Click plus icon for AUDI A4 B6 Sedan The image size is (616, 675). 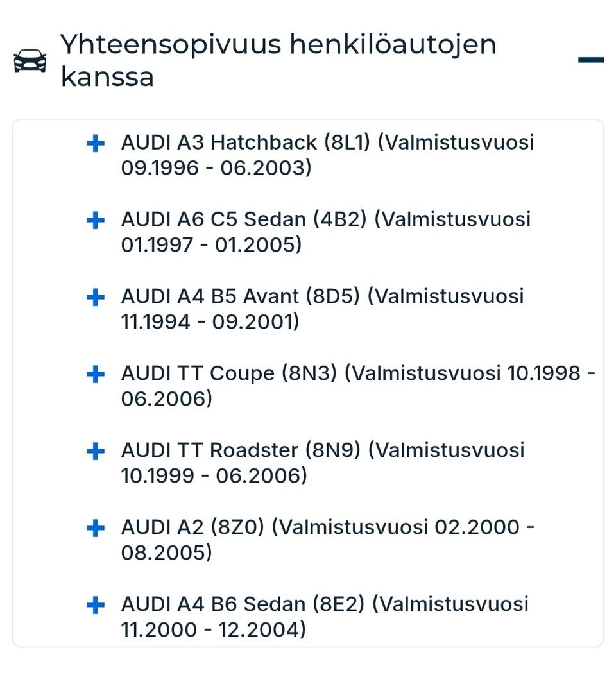95,605
